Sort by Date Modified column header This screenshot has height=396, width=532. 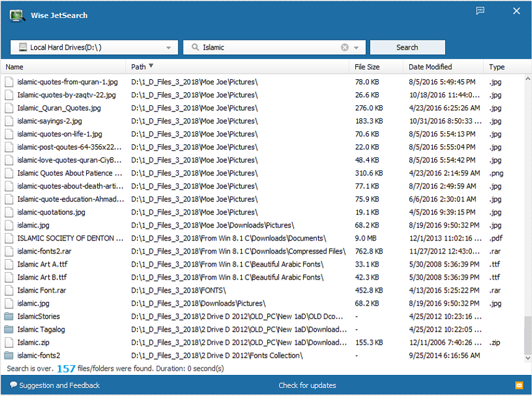tap(430, 67)
